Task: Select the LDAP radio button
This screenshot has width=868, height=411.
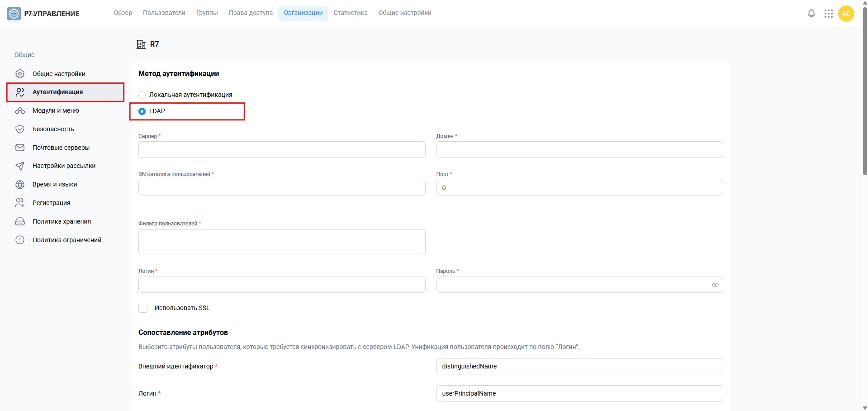Action: click(142, 111)
